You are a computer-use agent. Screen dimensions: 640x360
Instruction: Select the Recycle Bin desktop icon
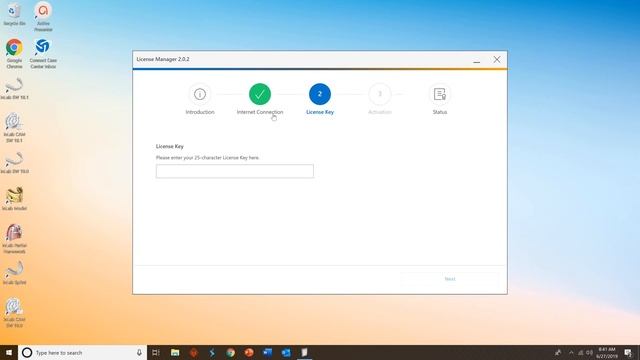pos(14,14)
